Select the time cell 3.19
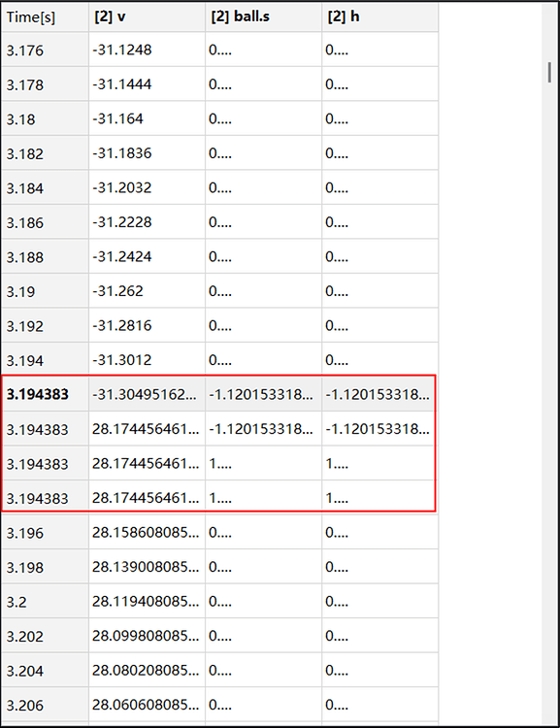 (45, 290)
